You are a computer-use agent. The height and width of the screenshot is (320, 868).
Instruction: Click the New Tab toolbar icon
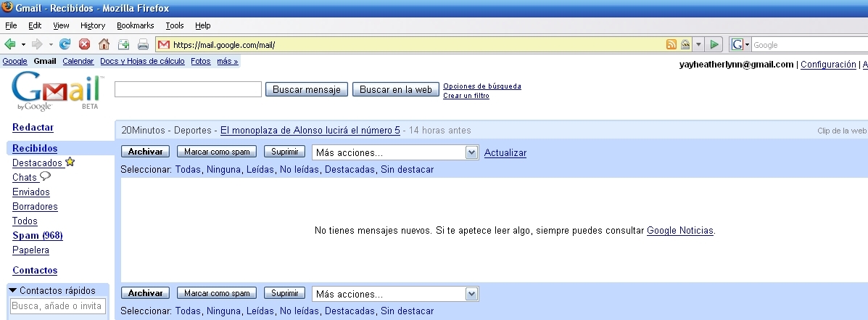click(x=123, y=44)
